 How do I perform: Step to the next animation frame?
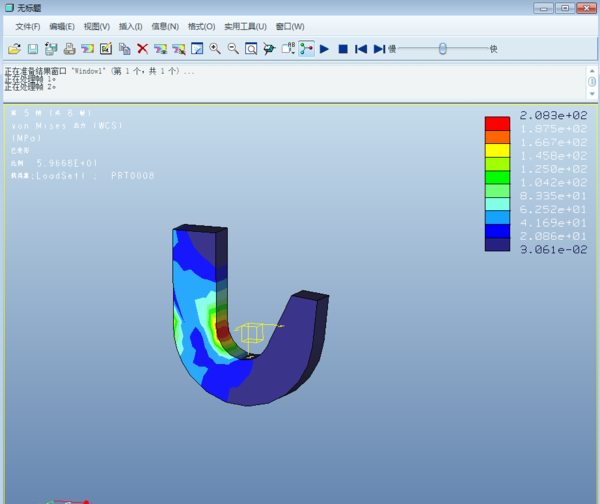coord(379,48)
